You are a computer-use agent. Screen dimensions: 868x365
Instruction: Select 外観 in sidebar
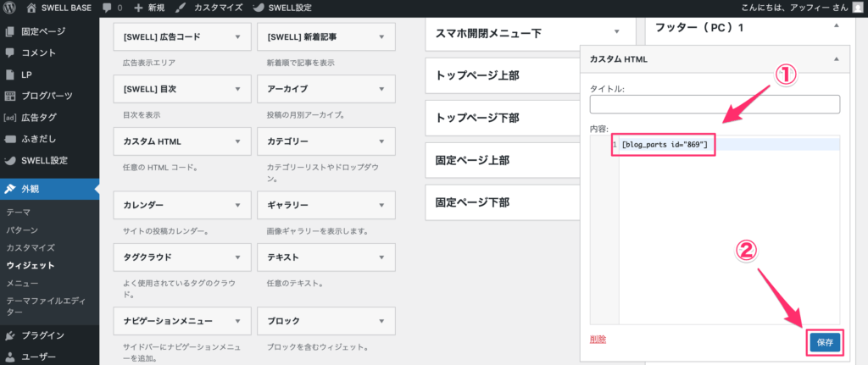coord(50,189)
